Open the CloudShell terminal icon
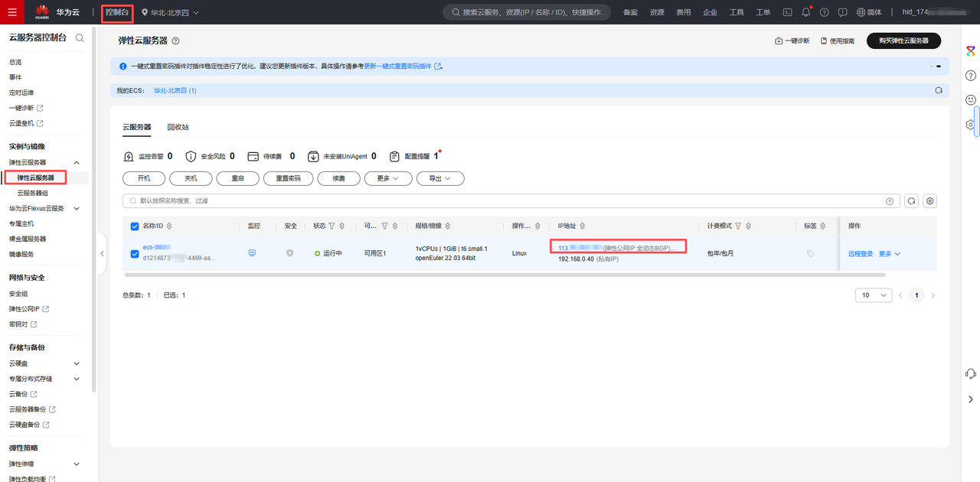This screenshot has width=980, height=482. [x=787, y=12]
